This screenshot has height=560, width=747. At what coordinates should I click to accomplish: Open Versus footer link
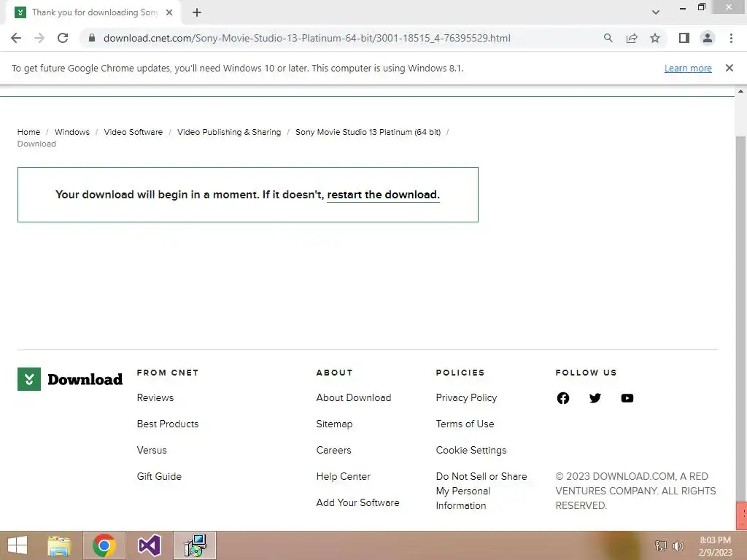(152, 450)
